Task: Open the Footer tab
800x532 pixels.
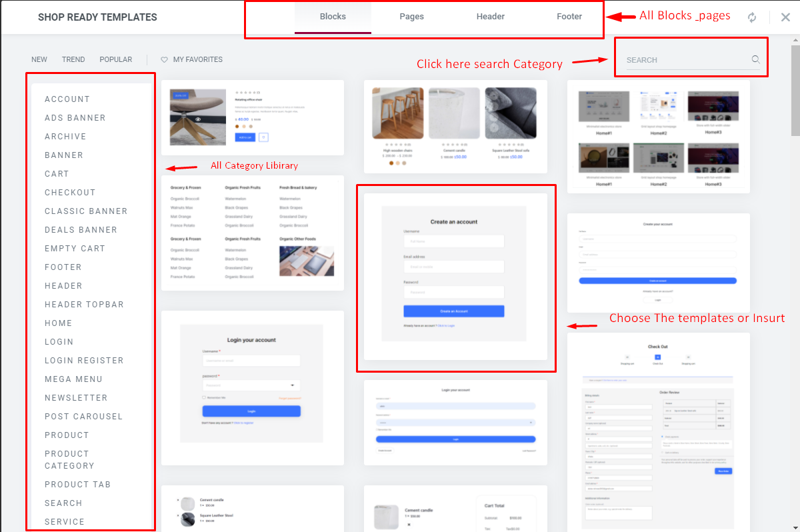Action: coord(569,17)
